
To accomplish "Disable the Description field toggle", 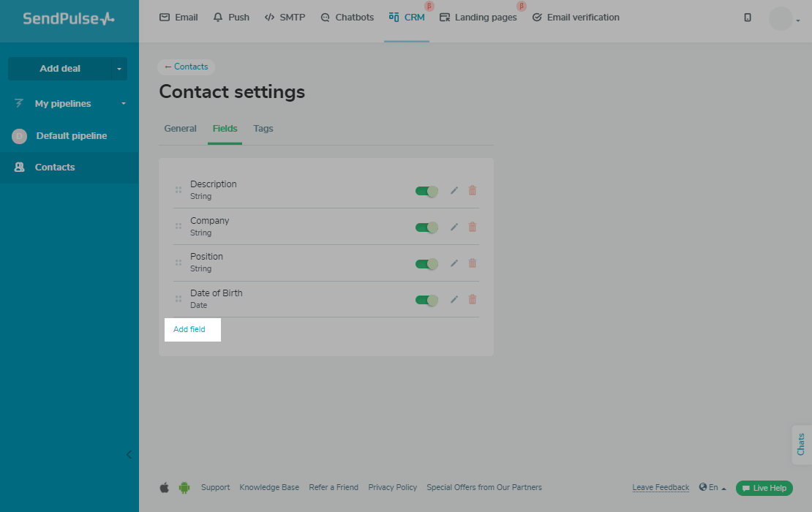I will coord(426,191).
